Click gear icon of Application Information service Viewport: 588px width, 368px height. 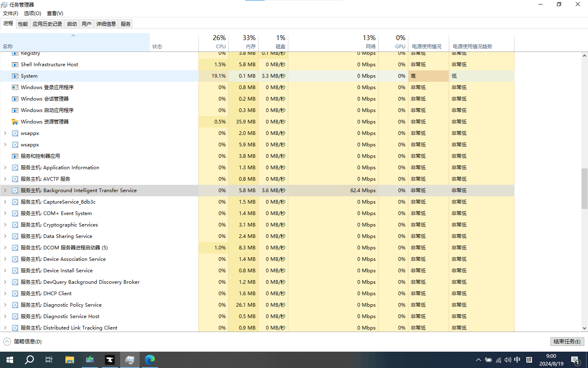click(15, 168)
